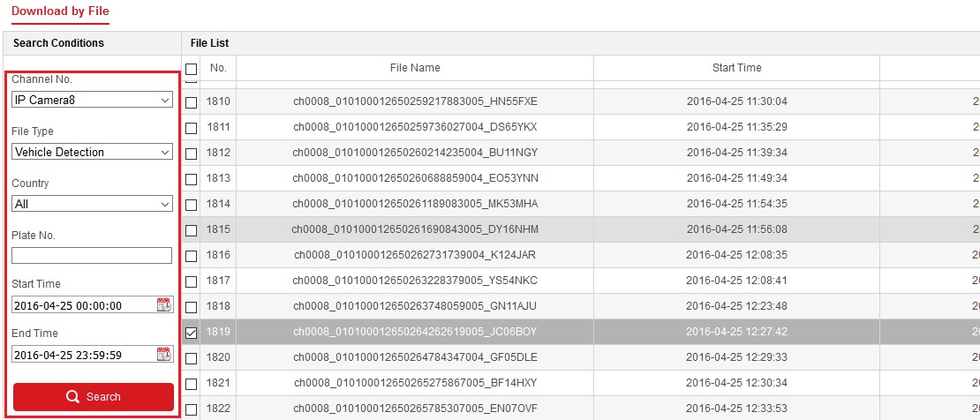The image size is (980, 420).
Task: Select file row ending in EN07OVF
Action: (x=415, y=409)
